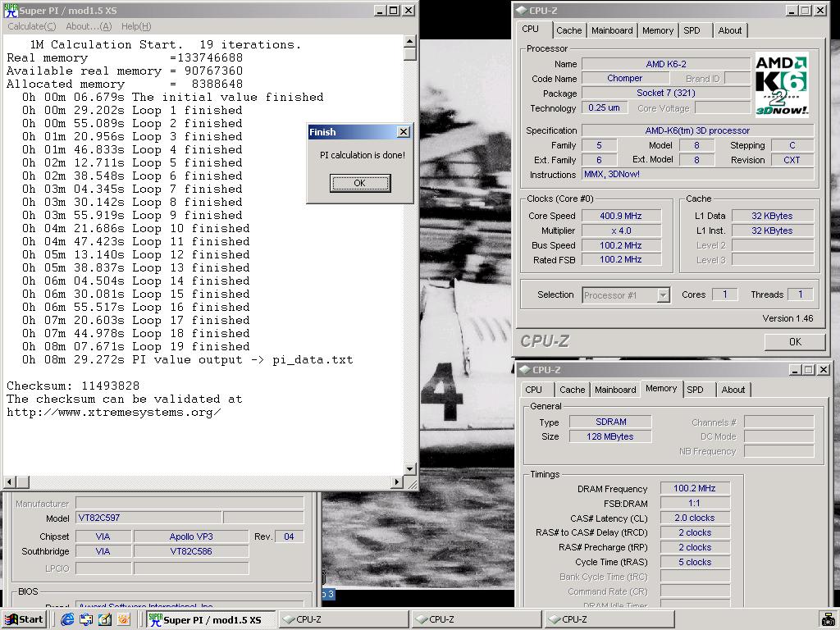Viewport: 840px width, 630px height.
Task: Minimize the Super PI window
Action: [380, 10]
